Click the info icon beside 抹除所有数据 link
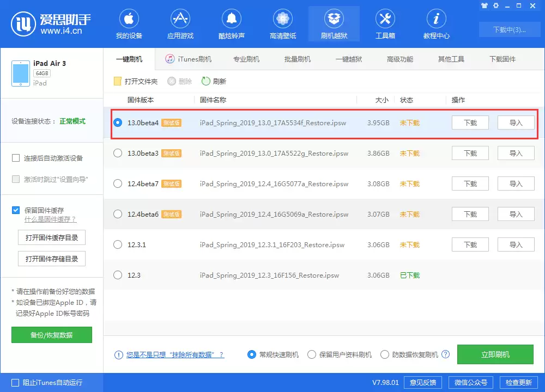545x392 pixels. [x=118, y=355]
